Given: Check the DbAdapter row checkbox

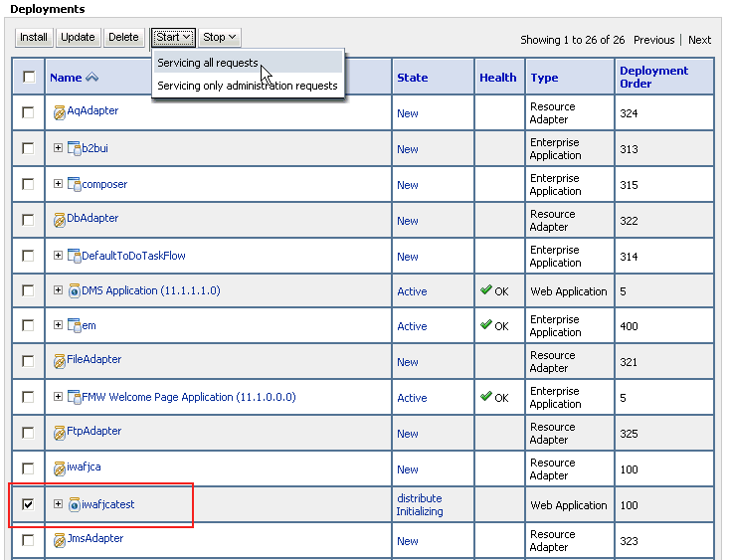Looking at the screenshot, I should pos(28,220).
